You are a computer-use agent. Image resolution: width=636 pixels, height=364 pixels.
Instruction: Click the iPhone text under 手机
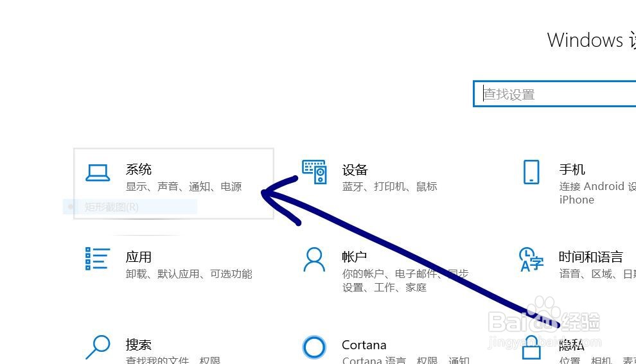click(576, 200)
